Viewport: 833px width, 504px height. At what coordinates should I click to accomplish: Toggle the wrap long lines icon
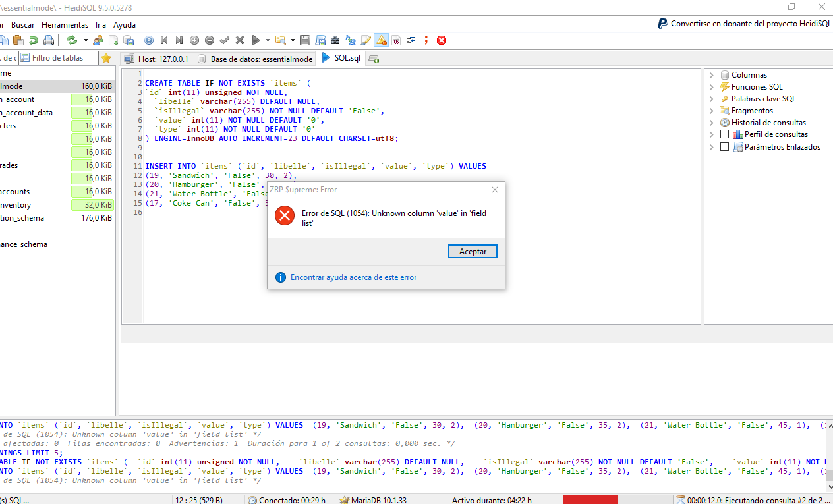click(411, 40)
